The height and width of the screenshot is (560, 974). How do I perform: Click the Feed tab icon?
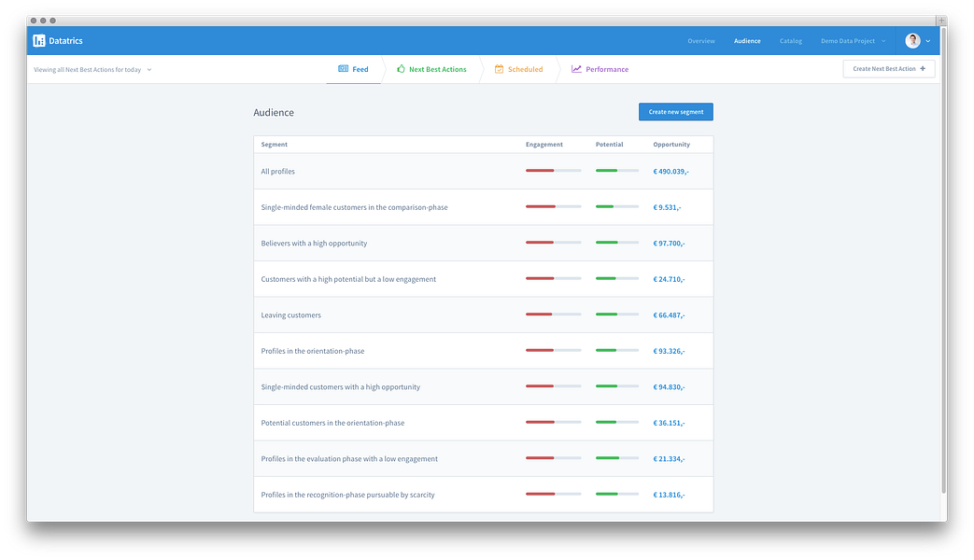click(343, 69)
